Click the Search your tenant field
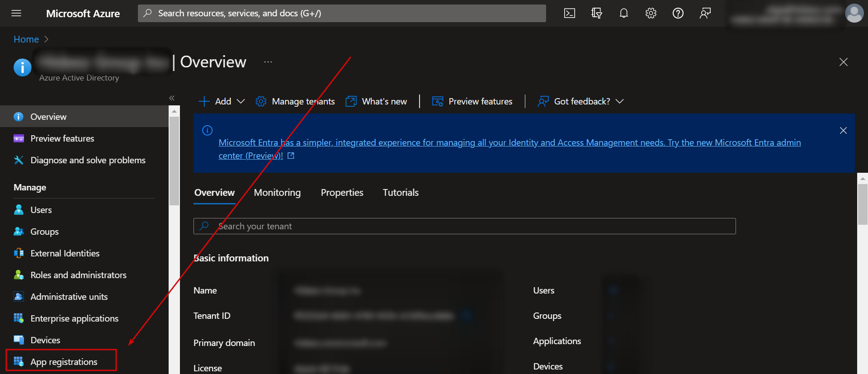This screenshot has height=374, width=868. point(465,226)
